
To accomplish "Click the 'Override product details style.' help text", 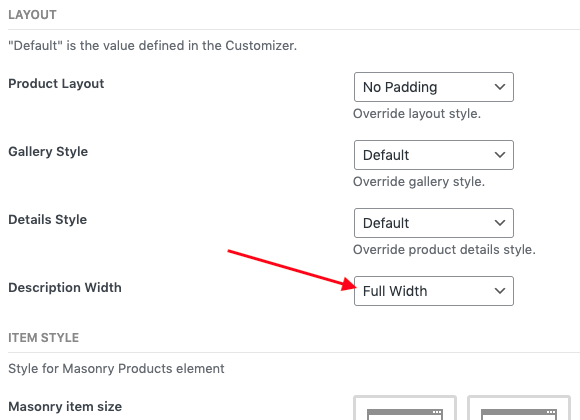I will click(x=444, y=250).
